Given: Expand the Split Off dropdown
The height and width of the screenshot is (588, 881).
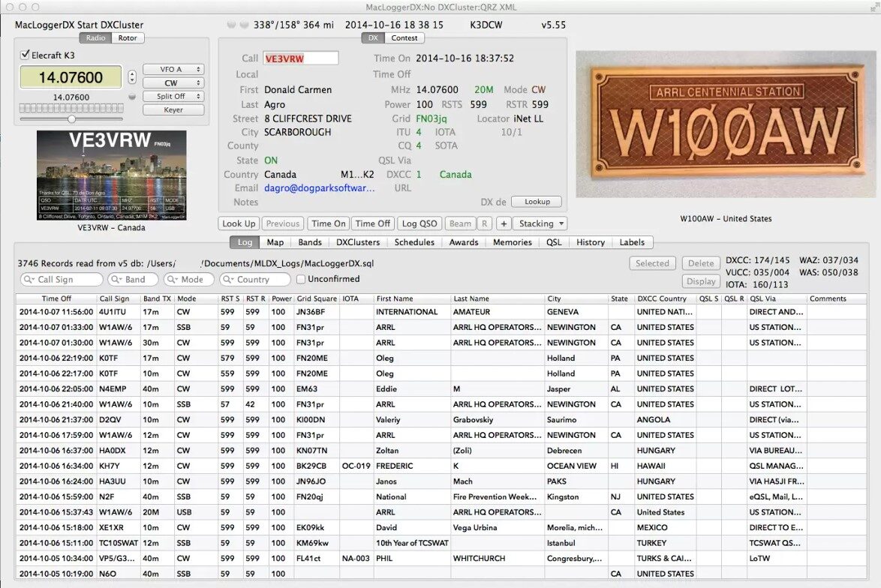Looking at the screenshot, I should [x=173, y=97].
